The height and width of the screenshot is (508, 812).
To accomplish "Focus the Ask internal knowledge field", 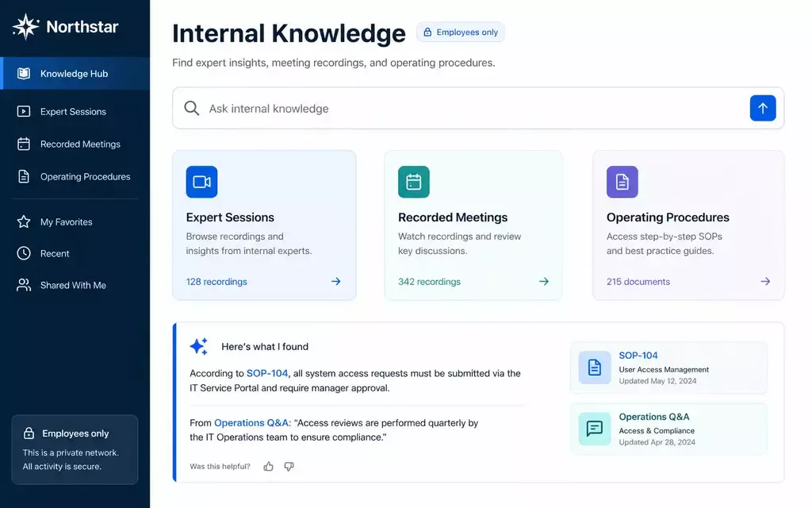I will point(478,108).
